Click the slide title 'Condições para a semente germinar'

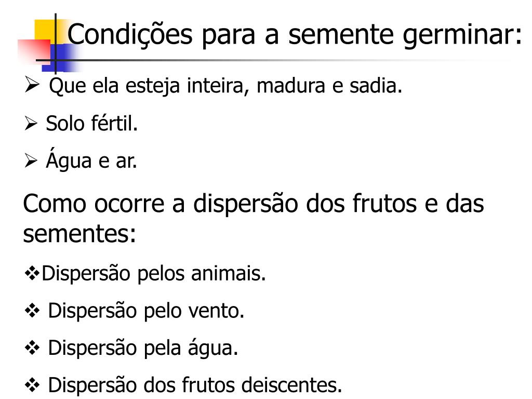[x=295, y=35]
